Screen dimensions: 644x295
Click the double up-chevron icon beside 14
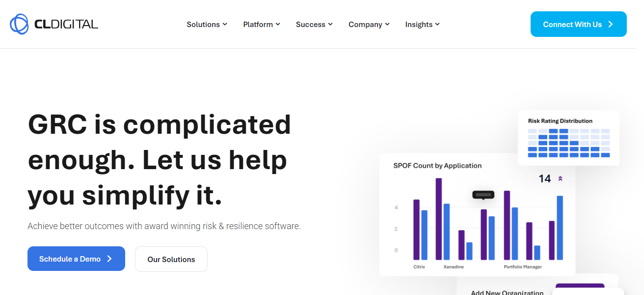560,178
